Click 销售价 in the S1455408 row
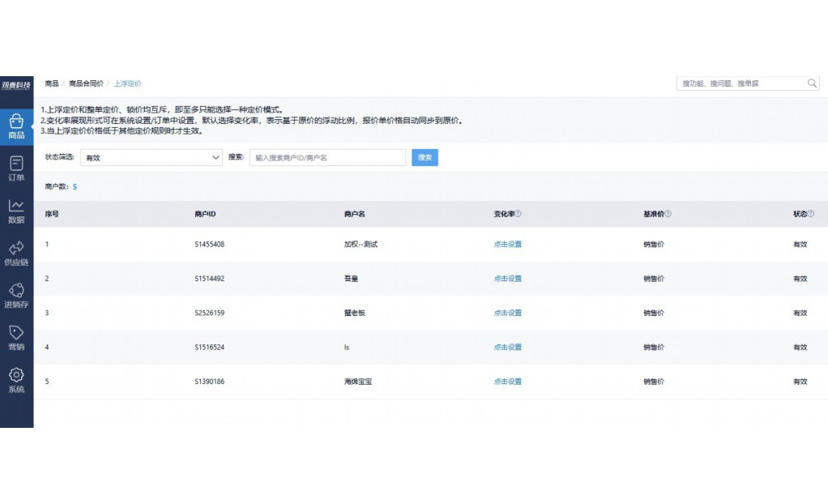The image size is (828, 504). [654, 244]
